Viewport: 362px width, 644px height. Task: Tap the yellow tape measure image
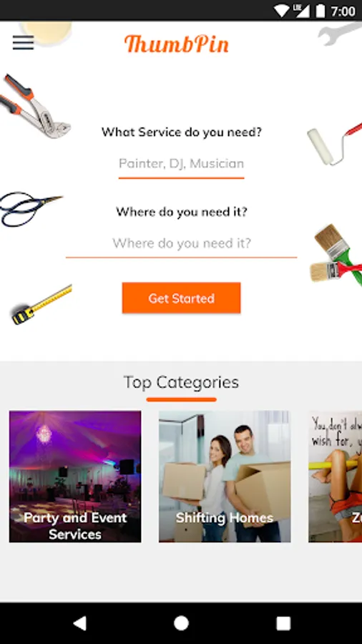tap(41, 304)
